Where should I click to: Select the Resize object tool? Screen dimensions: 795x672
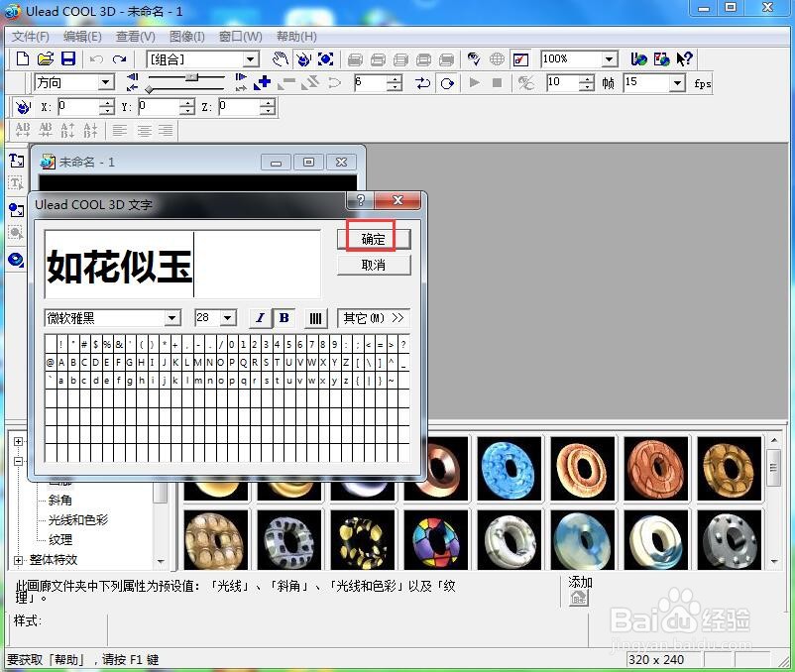(326, 59)
